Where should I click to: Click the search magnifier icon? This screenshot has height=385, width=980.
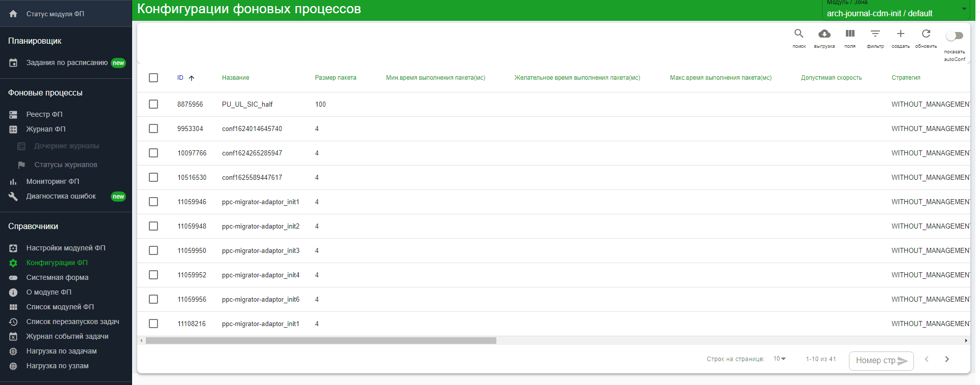tap(799, 34)
